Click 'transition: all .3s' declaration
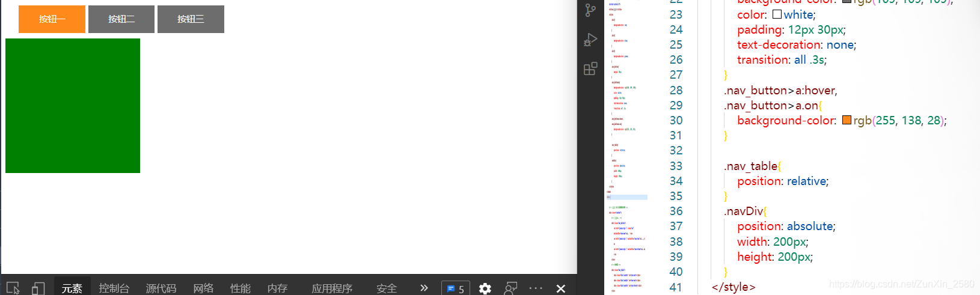This screenshot has width=980, height=295. pyautogui.click(x=782, y=59)
